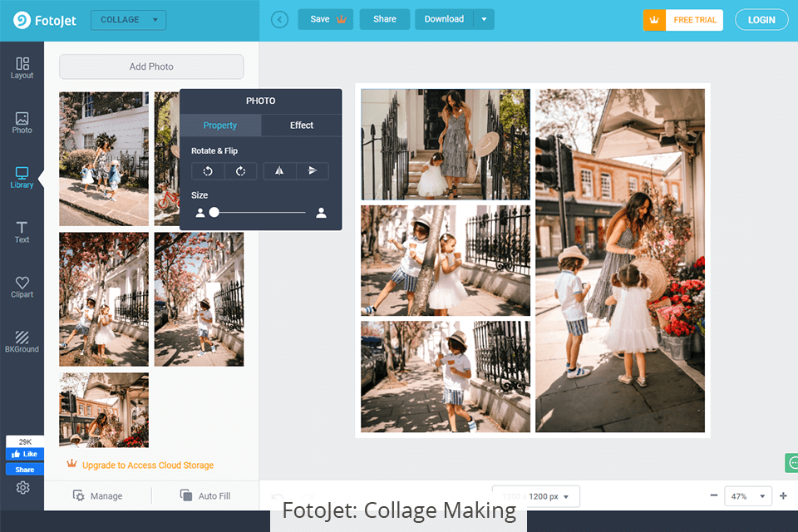The width and height of the screenshot is (798, 532).
Task: Rotate photo counterclockwise
Action: click(208, 171)
